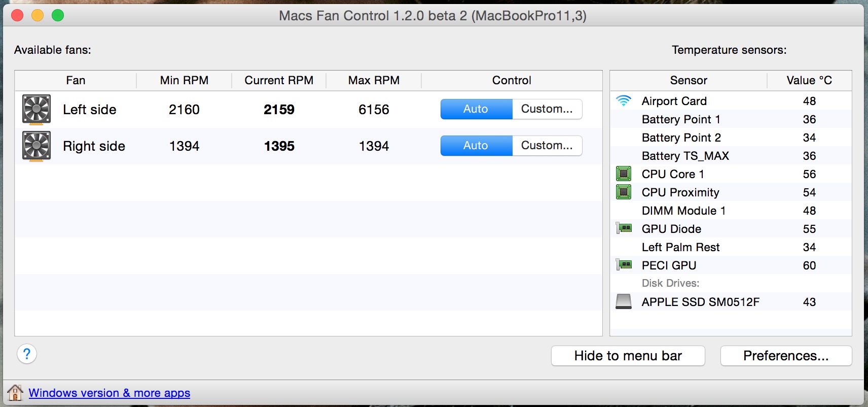The height and width of the screenshot is (407, 868).
Task: Click Left side max RPM 6156
Action: 374,110
